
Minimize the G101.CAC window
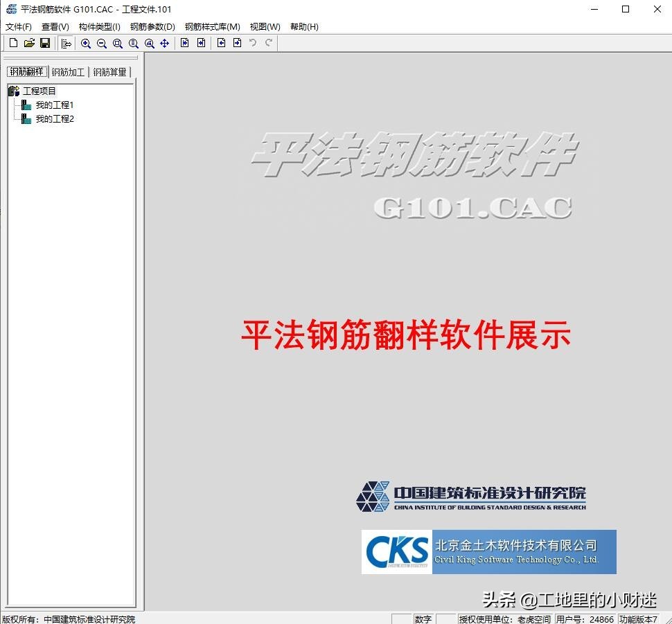click(594, 9)
